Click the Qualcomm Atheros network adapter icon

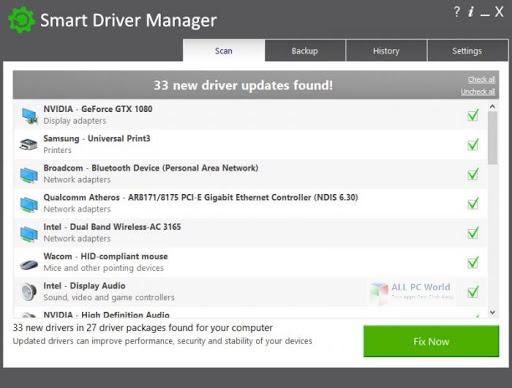29,205
